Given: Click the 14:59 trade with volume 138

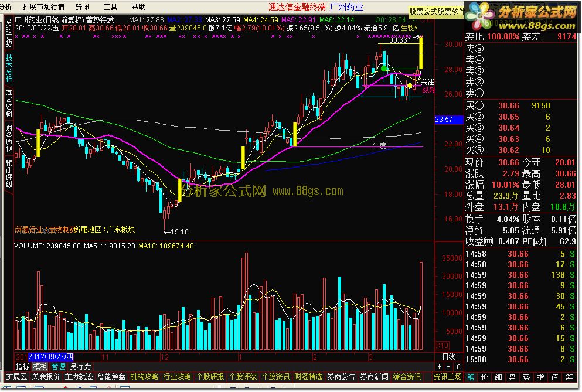Looking at the screenshot, I should (x=520, y=275).
